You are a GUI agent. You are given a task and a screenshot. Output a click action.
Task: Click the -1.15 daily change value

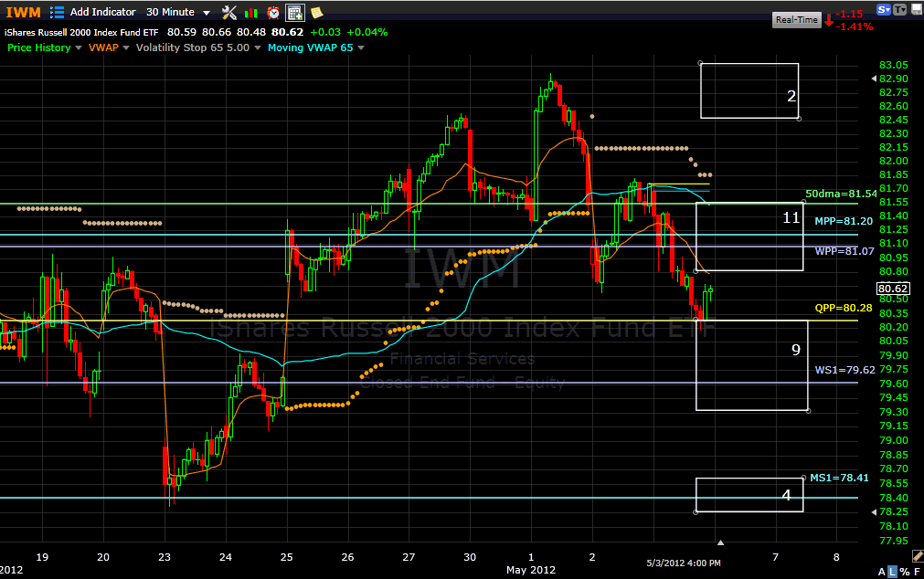(849, 14)
